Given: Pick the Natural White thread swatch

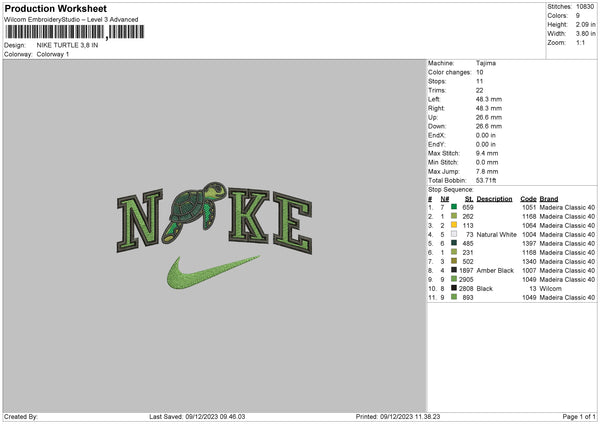Looking at the screenshot, I should click(453, 234).
